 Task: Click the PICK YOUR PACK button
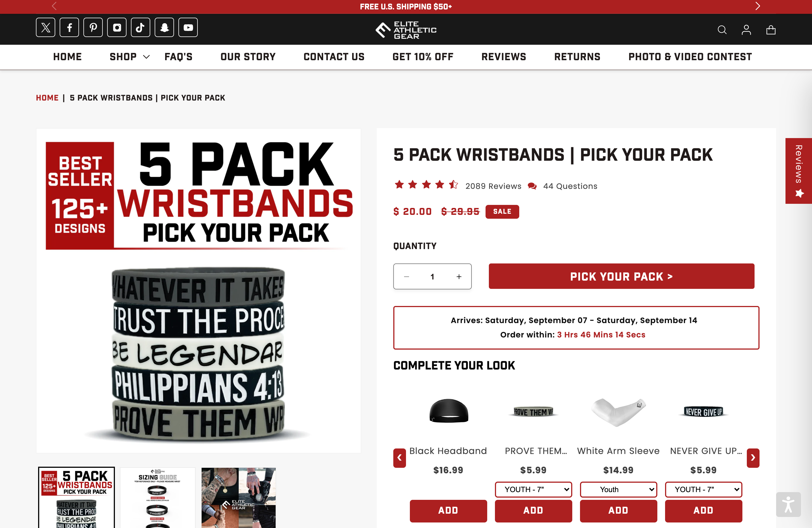(621, 276)
